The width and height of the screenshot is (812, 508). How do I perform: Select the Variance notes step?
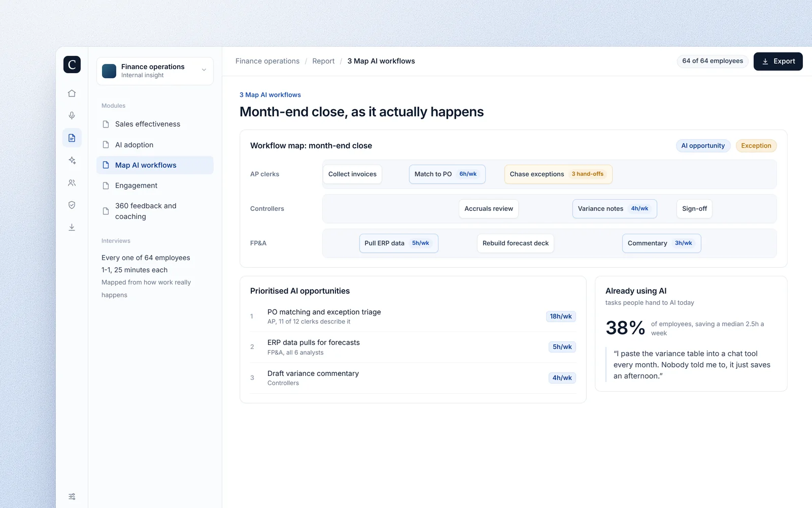click(615, 209)
